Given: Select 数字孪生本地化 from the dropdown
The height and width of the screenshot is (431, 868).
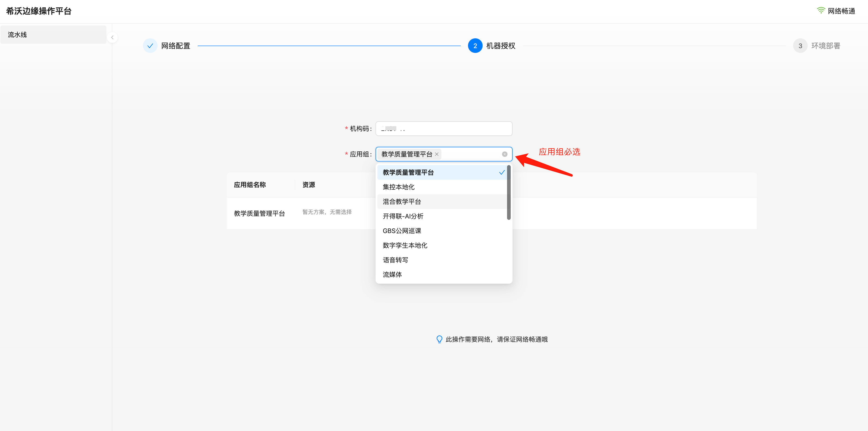Looking at the screenshot, I should [442, 245].
